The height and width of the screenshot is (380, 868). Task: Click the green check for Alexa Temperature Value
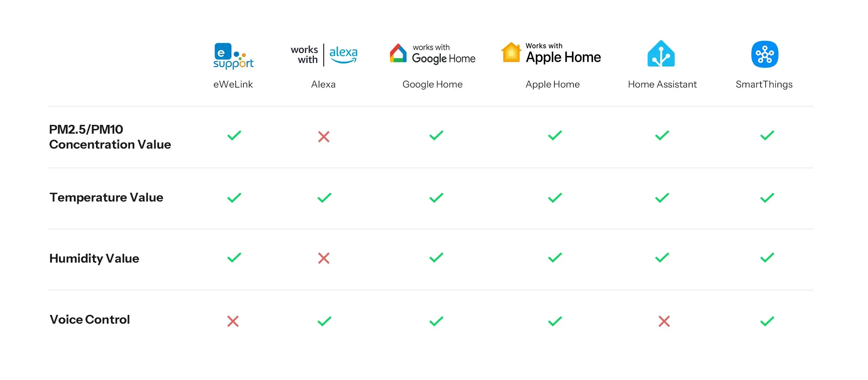324,197
